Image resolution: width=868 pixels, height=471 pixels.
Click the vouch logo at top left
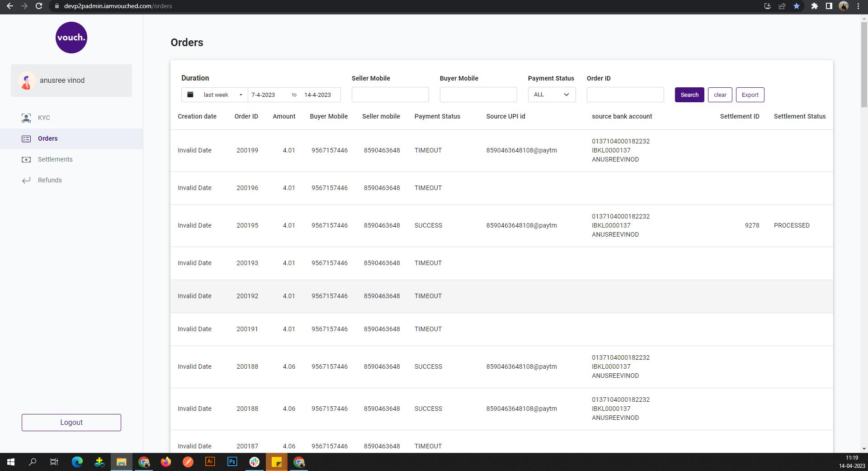[x=71, y=37]
